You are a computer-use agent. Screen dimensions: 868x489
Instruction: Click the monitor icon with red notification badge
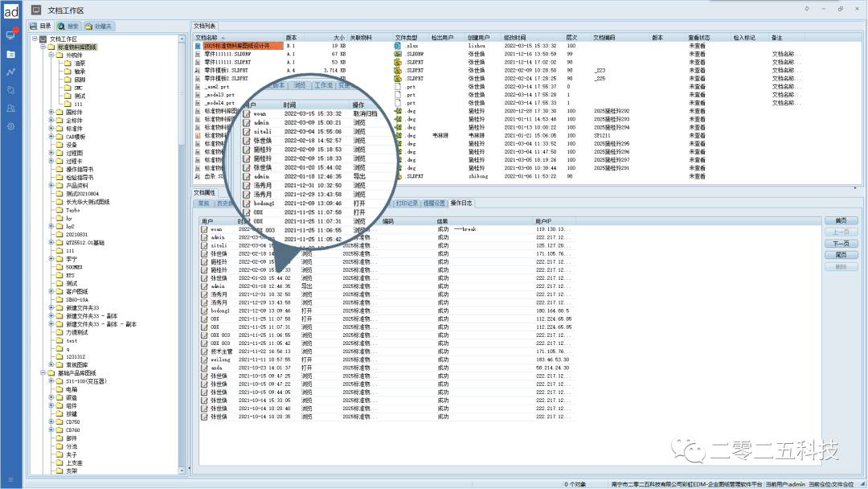click(10, 35)
